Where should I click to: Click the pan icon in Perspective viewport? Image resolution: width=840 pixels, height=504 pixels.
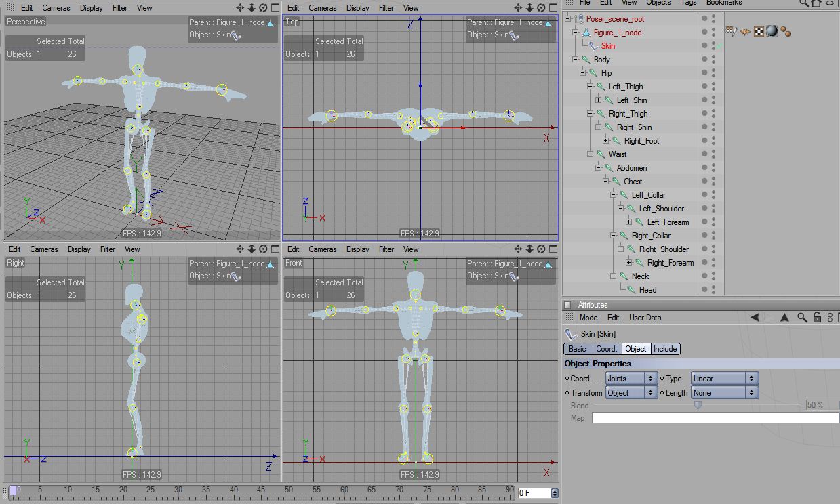240,8
